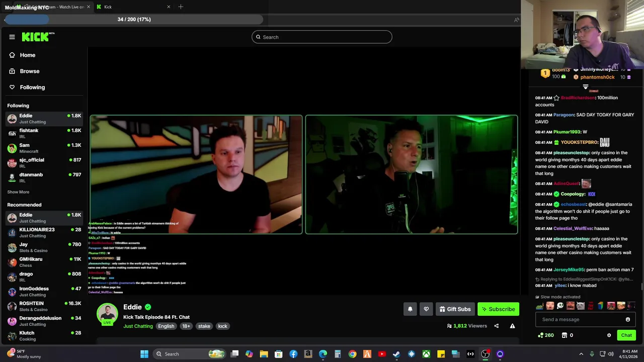Click the 18+ tag
The height and width of the screenshot is (362, 644).
click(x=186, y=326)
